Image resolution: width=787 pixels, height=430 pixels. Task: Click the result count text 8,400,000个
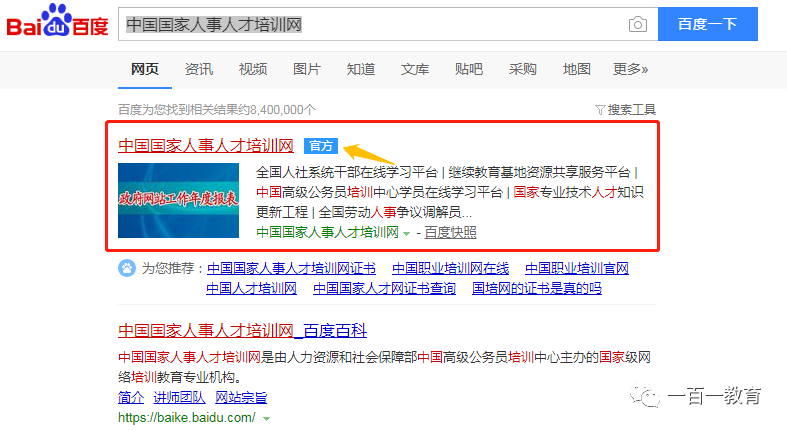(x=283, y=109)
